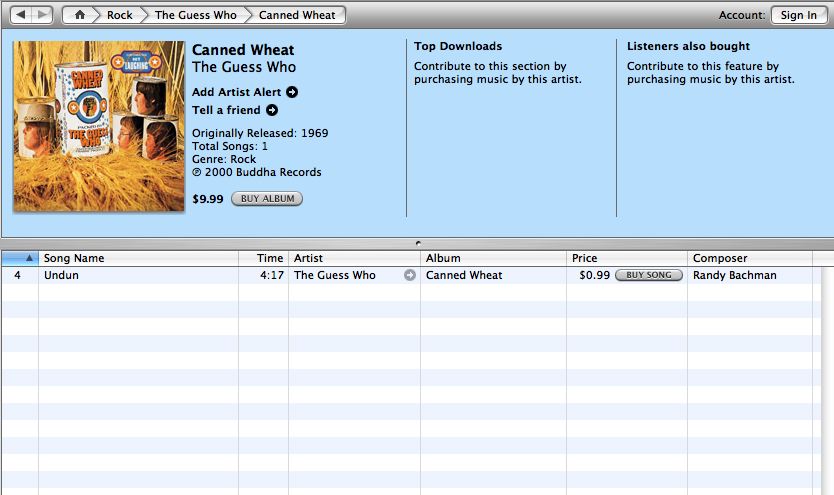The height and width of the screenshot is (495, 834).
Task: Click the Sign In button
Action: point(798,15)
